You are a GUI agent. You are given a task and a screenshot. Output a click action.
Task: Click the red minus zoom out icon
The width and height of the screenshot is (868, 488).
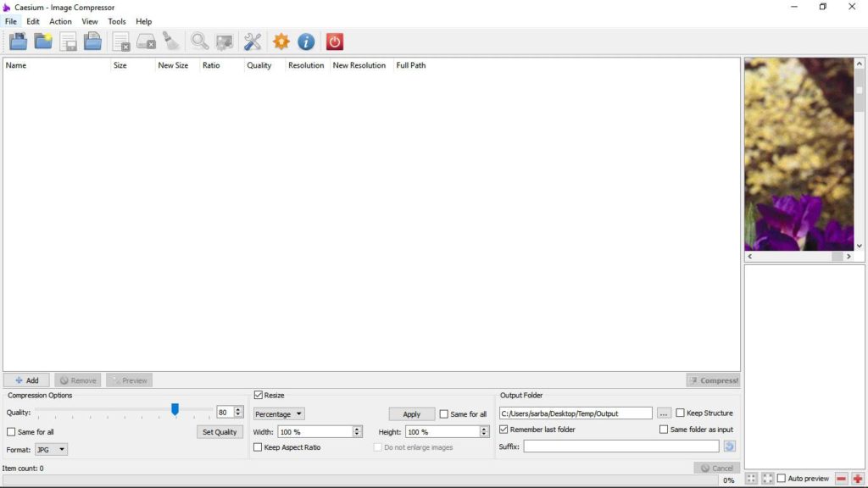tap(842, 479)
